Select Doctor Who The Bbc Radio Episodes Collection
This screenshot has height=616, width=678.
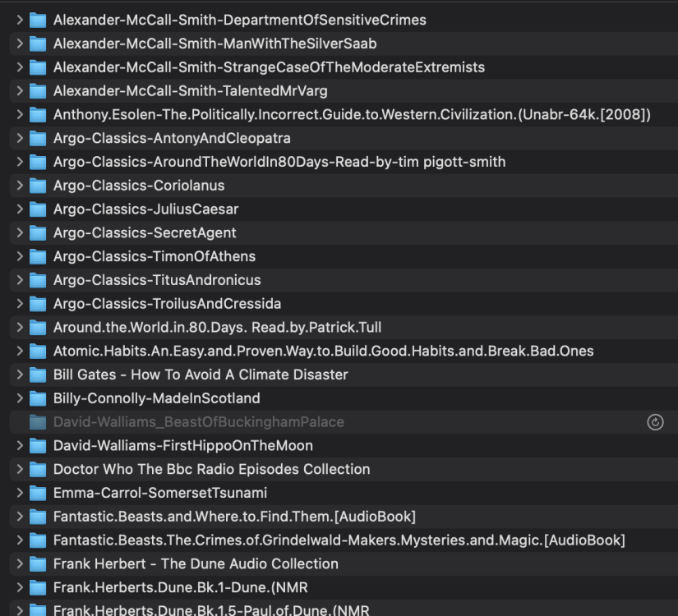pyautogui.click(x=211, y=469)
